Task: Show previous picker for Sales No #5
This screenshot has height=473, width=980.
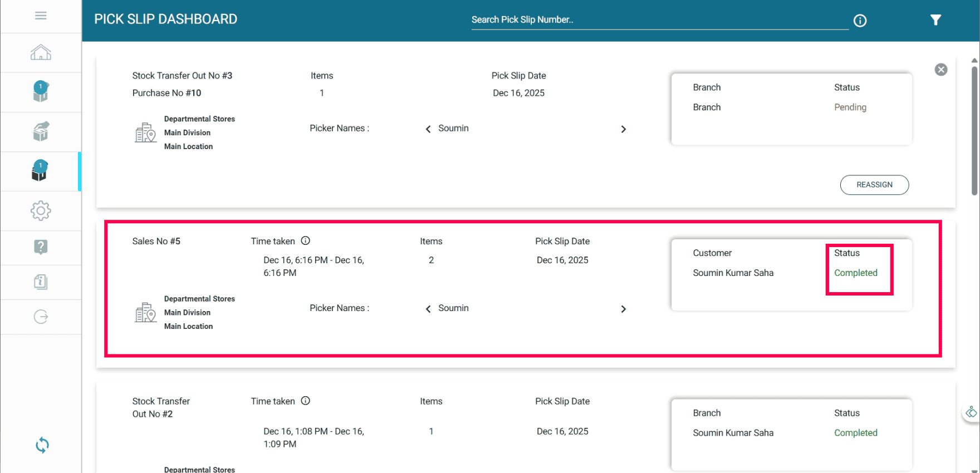Action: (x=428, y=309)
